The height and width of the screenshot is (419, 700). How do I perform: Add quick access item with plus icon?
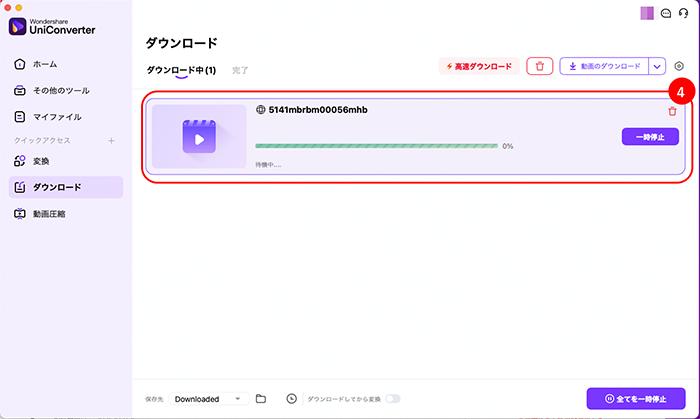[111, 140]
